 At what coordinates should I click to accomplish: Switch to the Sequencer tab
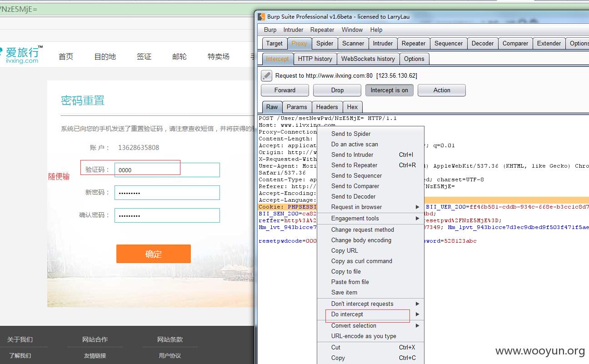(x=449, y=43)
